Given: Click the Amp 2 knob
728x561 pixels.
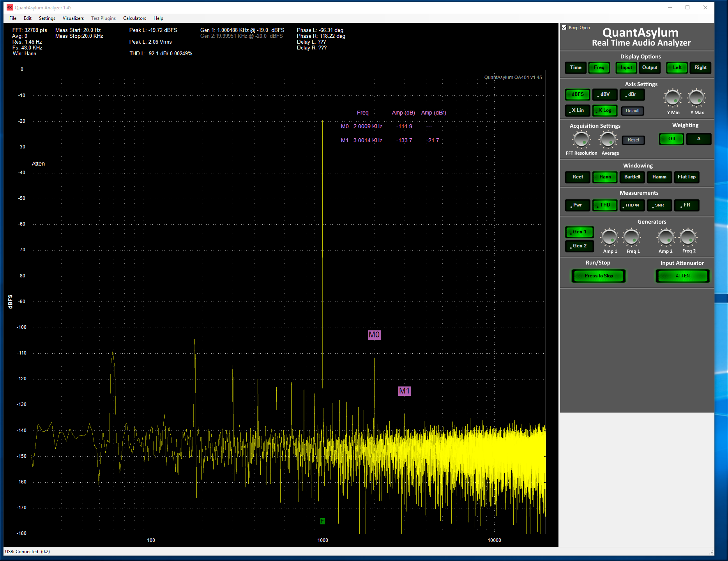Looking at the screenshot, I should pyautogui.click(x=666, y=237).
